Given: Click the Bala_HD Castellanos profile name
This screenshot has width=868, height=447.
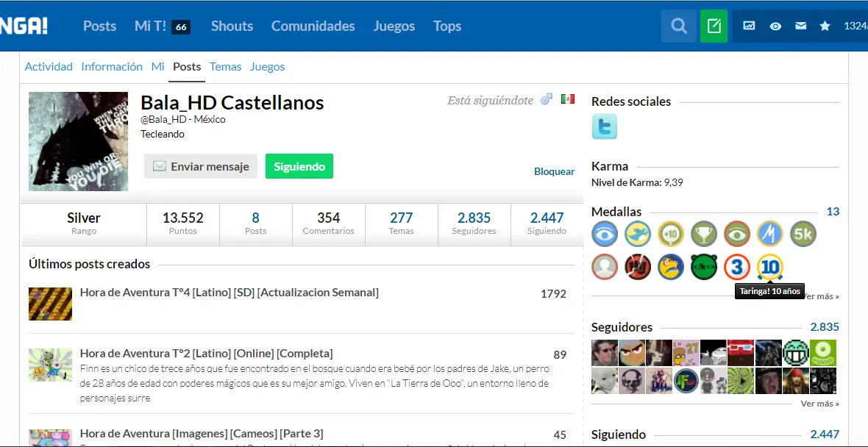Looking at the screenshot, I should coord(232,103).
